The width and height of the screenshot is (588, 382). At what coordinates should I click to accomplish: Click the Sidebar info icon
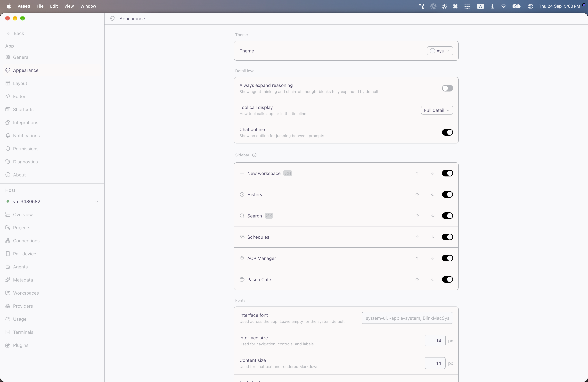[x=254, y=155]
